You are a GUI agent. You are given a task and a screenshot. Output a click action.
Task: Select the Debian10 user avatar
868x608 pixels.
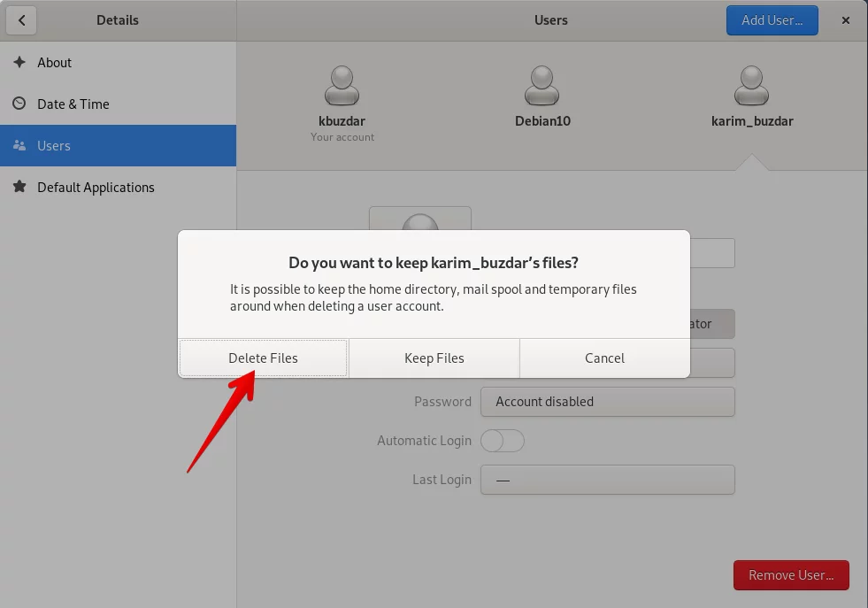[542, 85]
